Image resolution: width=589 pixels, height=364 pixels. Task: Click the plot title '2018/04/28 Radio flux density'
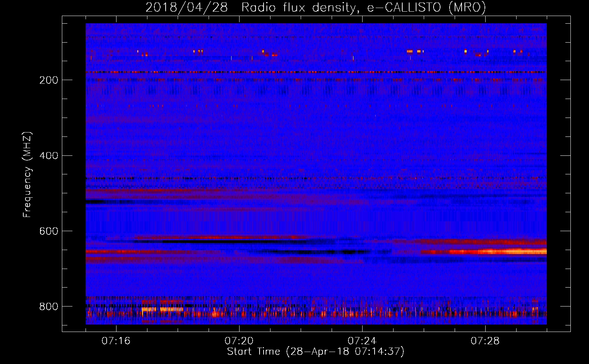pyautogui.click(x=316, y=7)
